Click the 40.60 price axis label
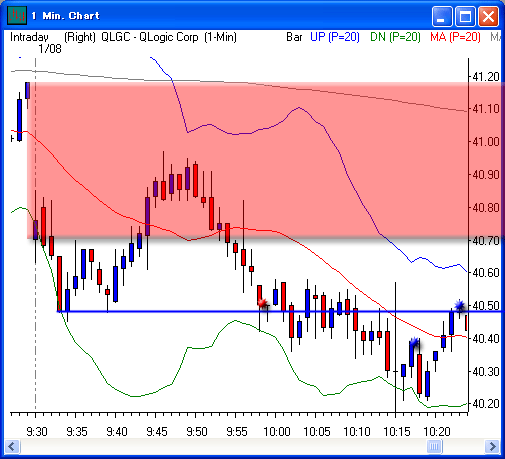Image resolution: width=505 pixels, height=459 pixels. tap(486, 273)
